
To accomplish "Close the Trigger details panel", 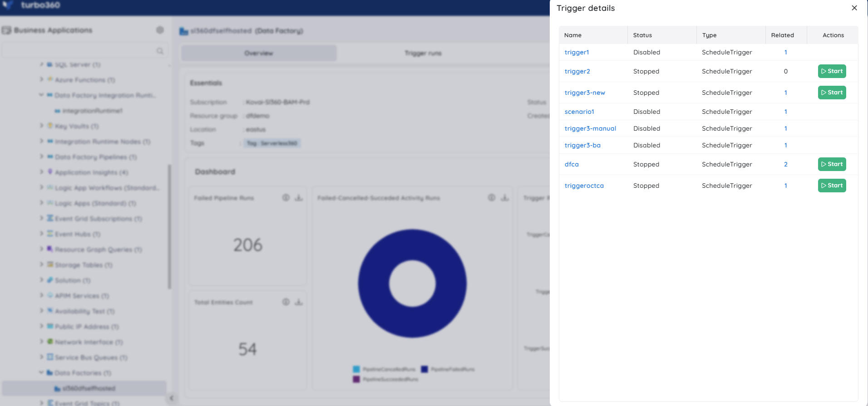I will click(x=854, y=8).
